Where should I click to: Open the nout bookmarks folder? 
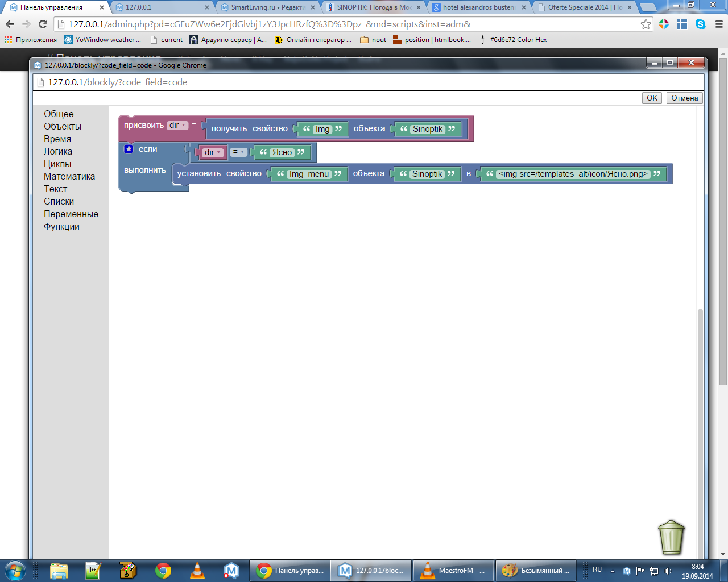click(373, 40)
